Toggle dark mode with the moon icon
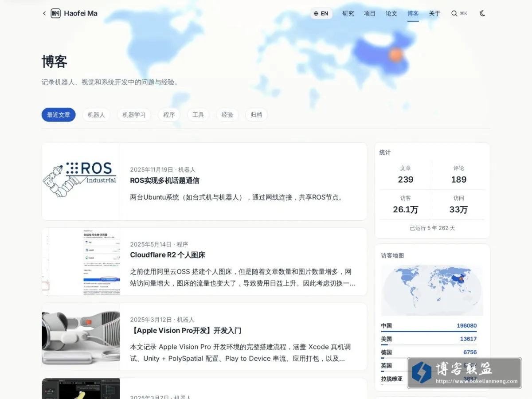This screenshot has width=532, height=399. tap(482, 13)
